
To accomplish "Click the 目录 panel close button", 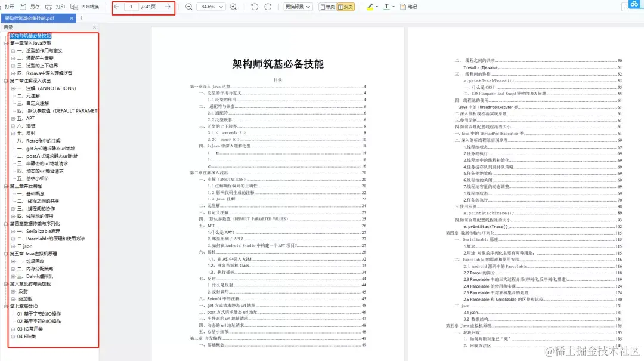I will [93, 27].
